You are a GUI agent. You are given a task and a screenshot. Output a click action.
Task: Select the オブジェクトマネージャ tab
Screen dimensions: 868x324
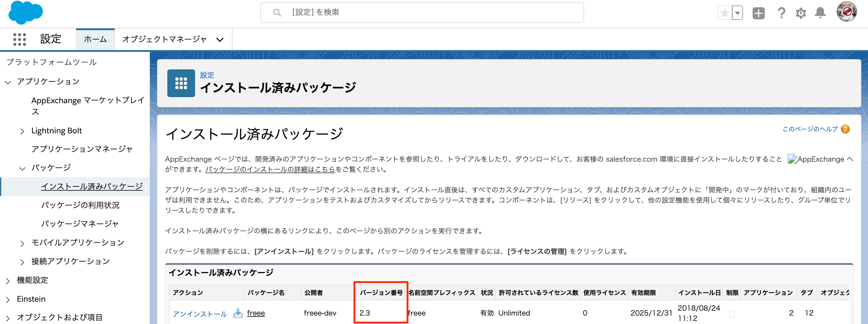(164, 39)
